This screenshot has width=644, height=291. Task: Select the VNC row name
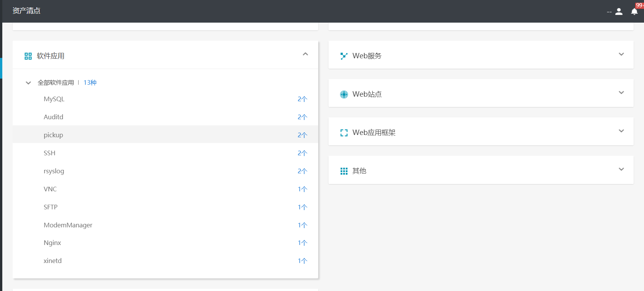tap(50, 189)
